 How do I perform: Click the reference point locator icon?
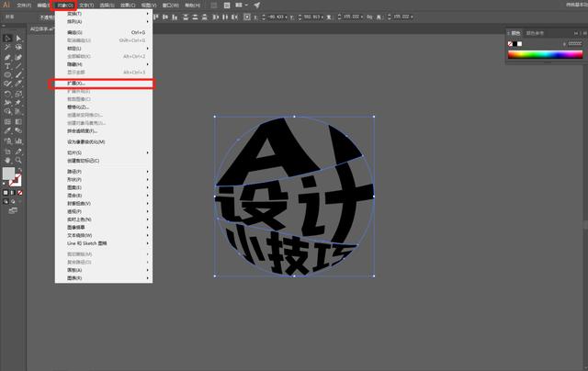(x=247, y=17)
